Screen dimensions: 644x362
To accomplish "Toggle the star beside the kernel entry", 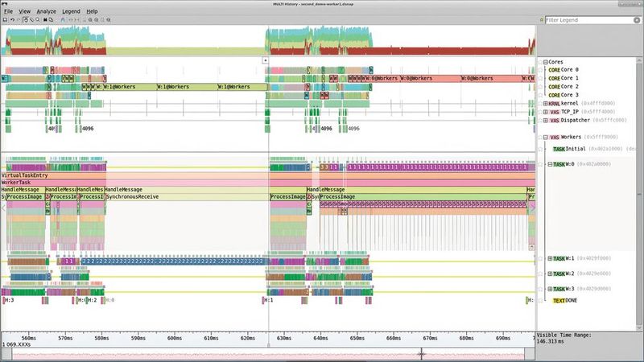I will [x=540, y=103].
